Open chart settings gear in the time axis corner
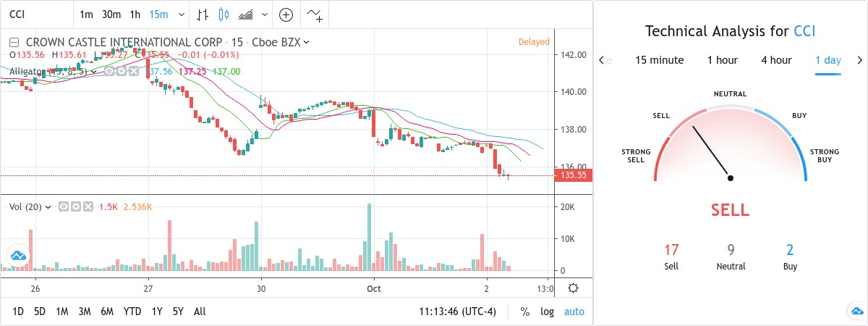Image resolution: width=868 pixels, height=326 pixels. 573,288
